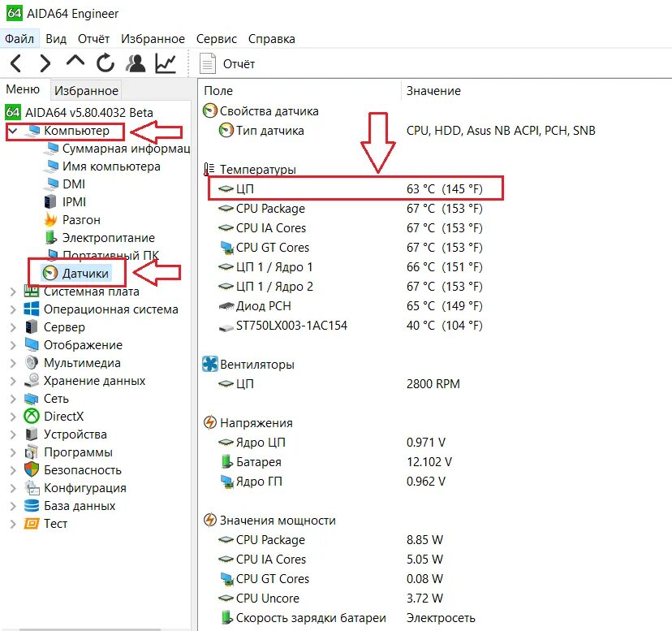Click the server tower icon for Сервер
This screenshot has width=672, height=631.
[x=32, y=326]
